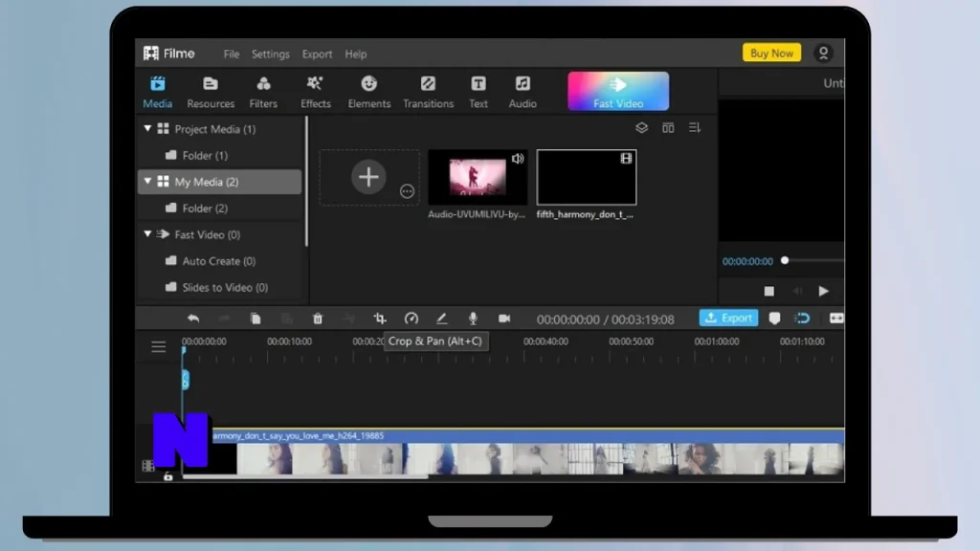Open the Export menu
This screenshot has height=551, width=980.
click(317, 55)
